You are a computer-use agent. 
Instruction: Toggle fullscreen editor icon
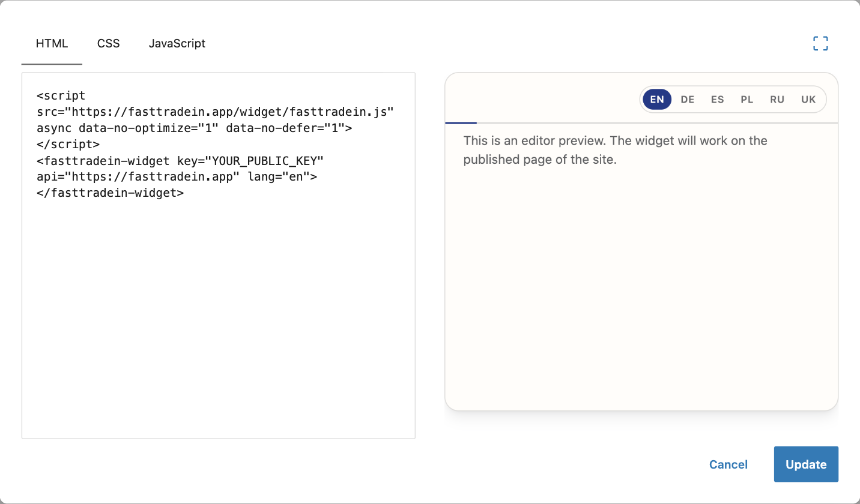pos(820,43)
